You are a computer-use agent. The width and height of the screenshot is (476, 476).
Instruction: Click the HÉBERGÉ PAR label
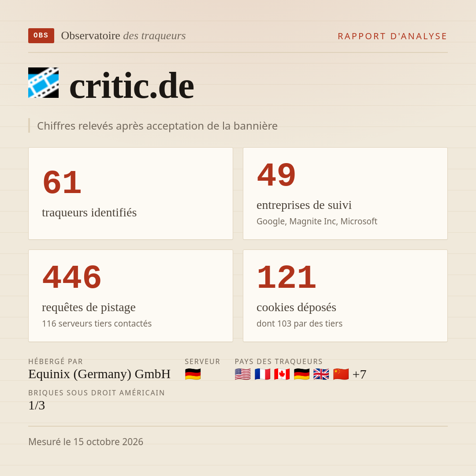[56, 361]
